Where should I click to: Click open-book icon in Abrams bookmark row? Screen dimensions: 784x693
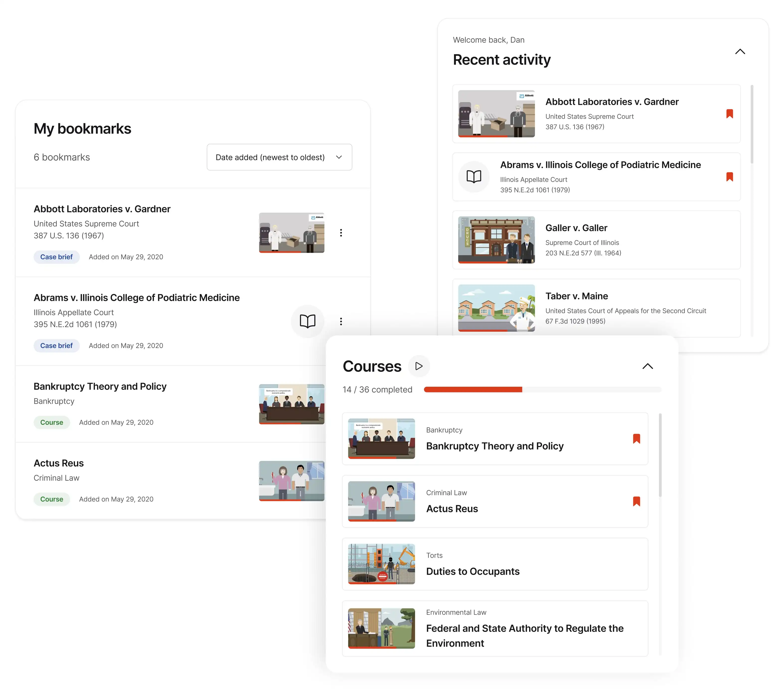coord(307,321)
